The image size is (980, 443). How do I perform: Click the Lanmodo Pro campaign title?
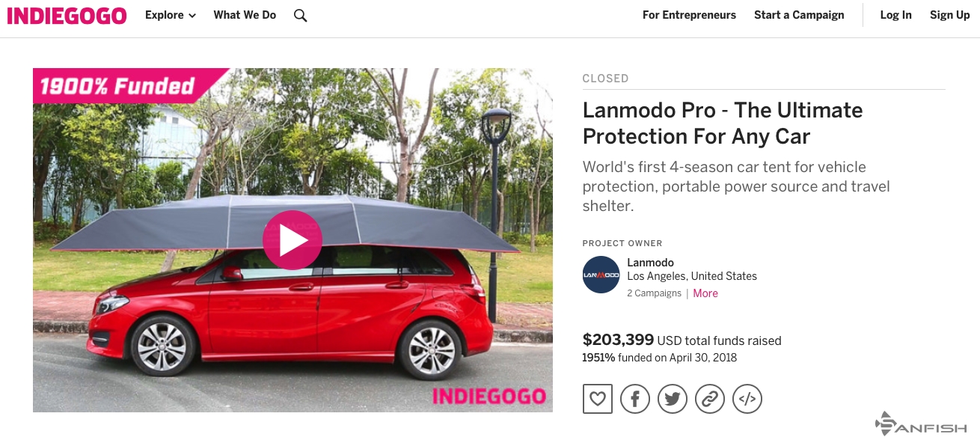click(723, 123)
